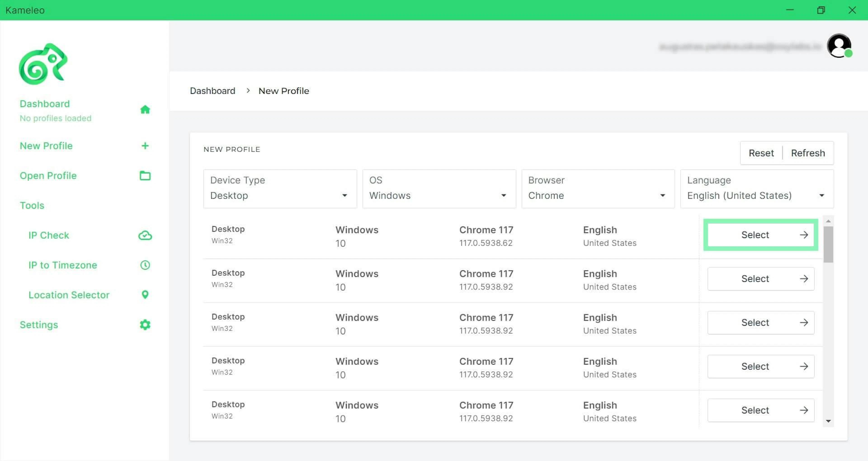Image resolution: width=868 pixels, height=461 pixels.
Task: Click the scrollbar down arrow
Action: (828, 421)
